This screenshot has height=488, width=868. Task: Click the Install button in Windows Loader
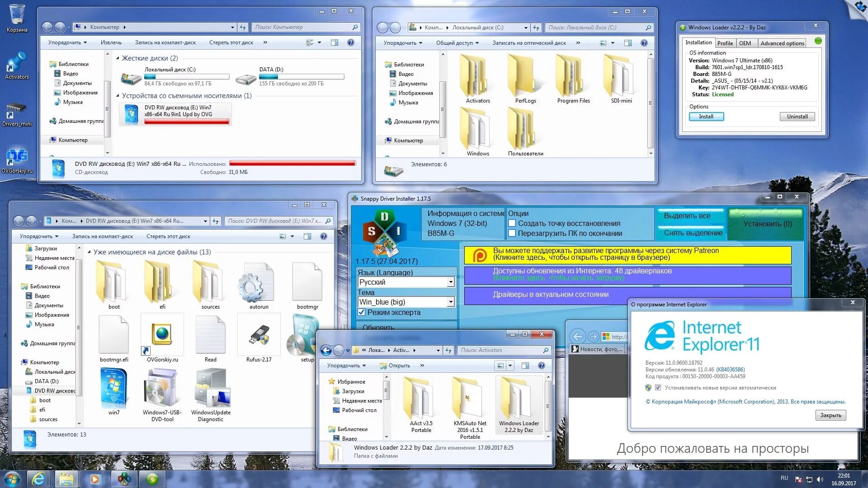click(x=706, y=117)
